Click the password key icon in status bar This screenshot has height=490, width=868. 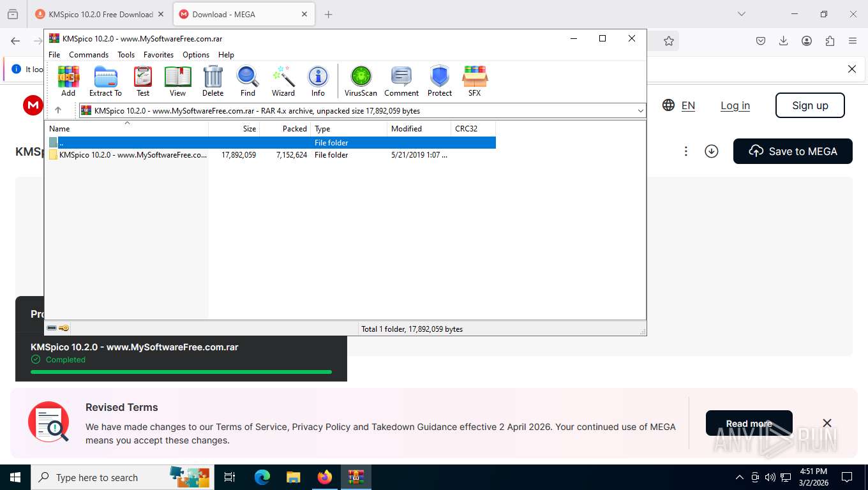64,328
